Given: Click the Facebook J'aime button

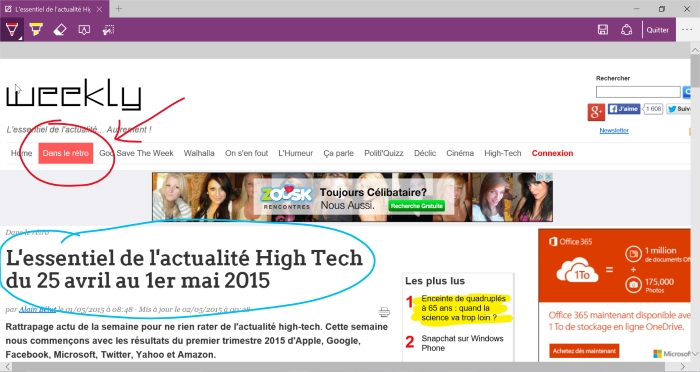Looking at the screenshot, I should point(624,109).
